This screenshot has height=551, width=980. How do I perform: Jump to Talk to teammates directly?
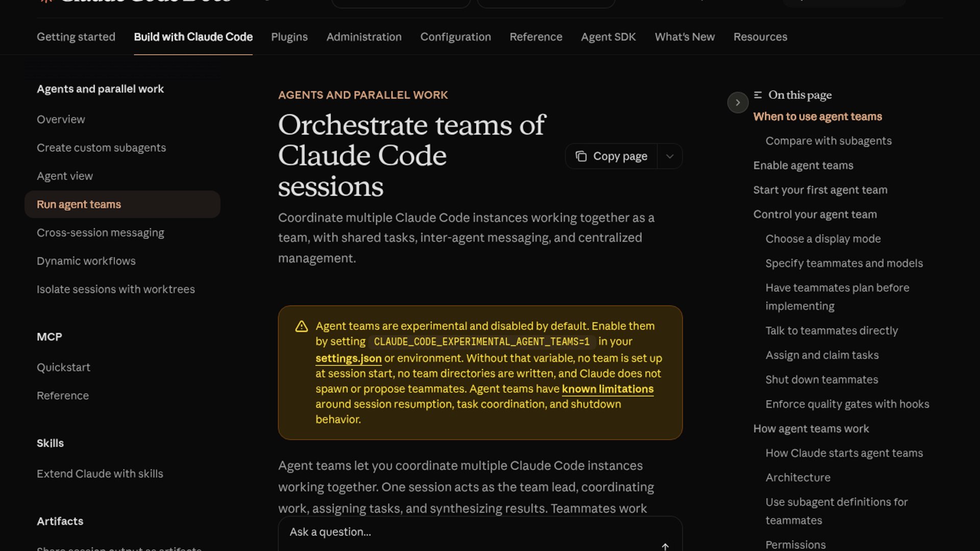point(831,331)
